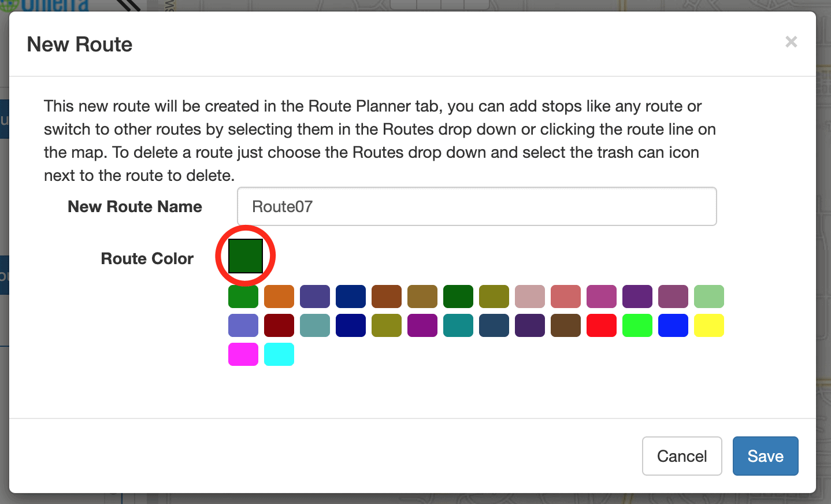
Task: Choose the salmon red color swatch
Action: [566, 297]
